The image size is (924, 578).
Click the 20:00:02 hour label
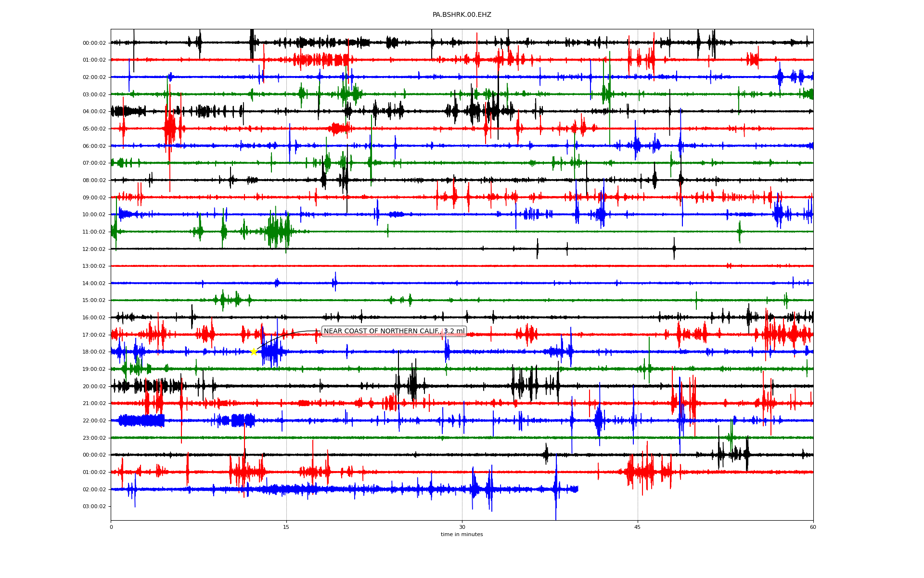click(94, 387)
